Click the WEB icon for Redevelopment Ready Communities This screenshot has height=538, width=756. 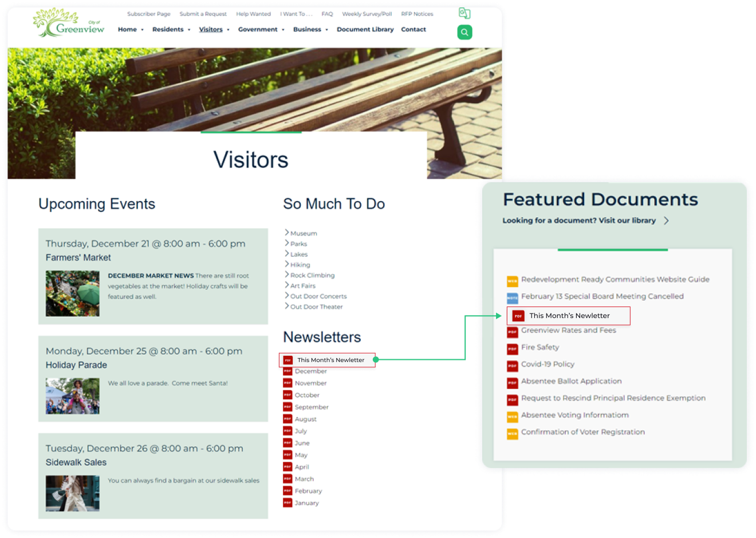point(512,281)
